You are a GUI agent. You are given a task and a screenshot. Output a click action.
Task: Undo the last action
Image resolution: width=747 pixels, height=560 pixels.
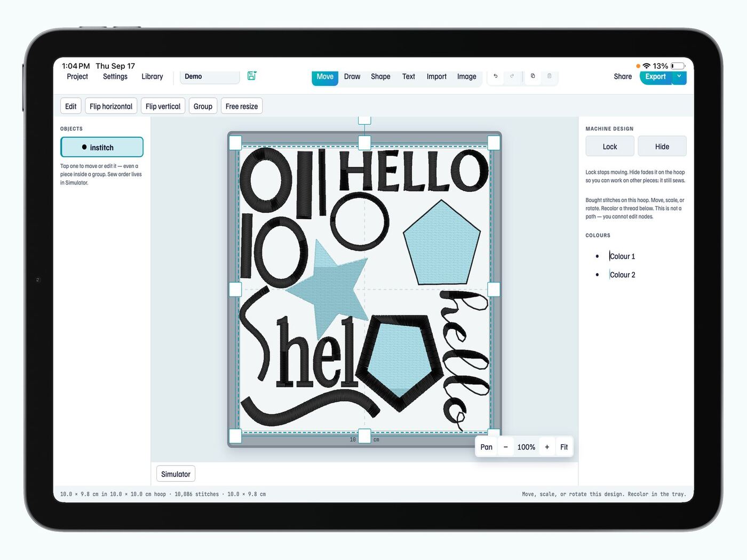[496, 76]
